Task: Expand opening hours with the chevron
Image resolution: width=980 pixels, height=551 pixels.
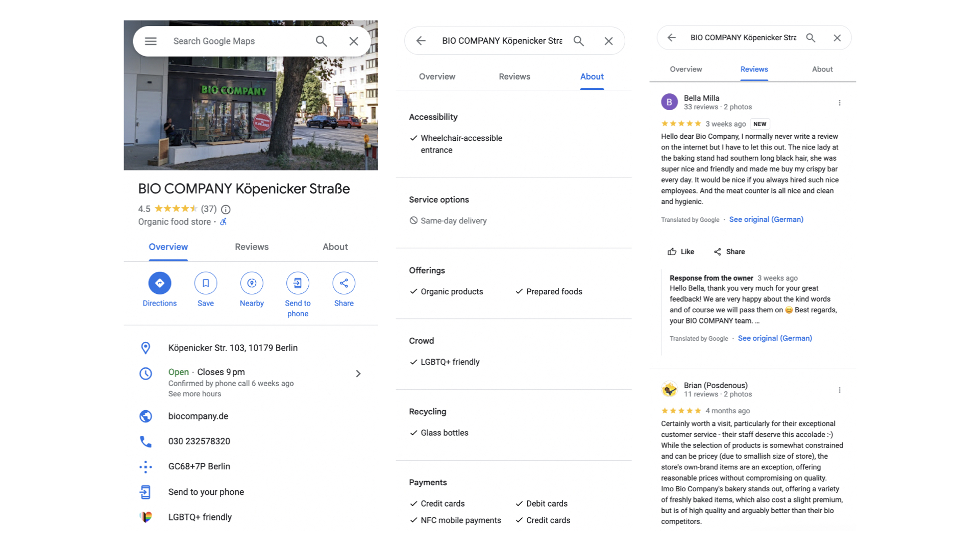Action: point(358,373)
